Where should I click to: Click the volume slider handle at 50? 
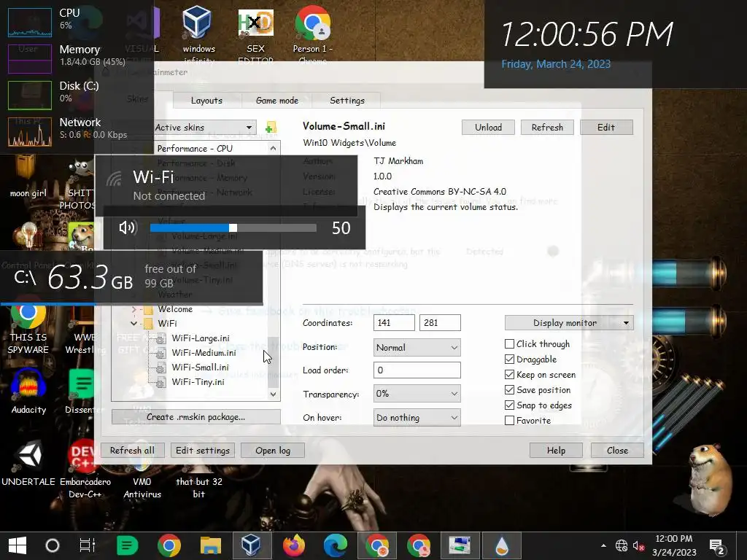point(233,227)
